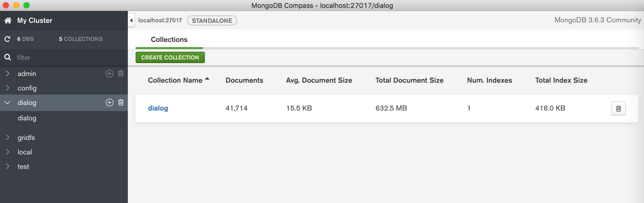
Task: Delete admin database via trash icon
Action: click(x=121, y=74)
